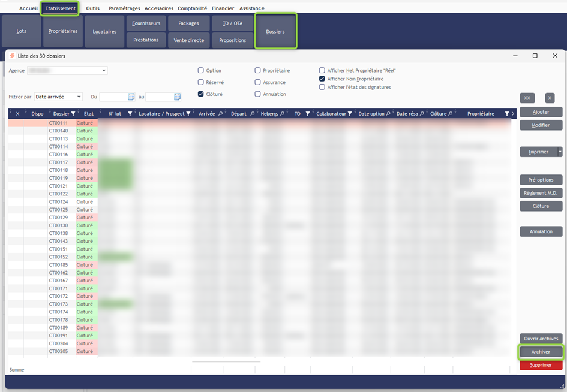The height and width of the screenshot is (392, 567).
Task: Click the search icon in Arrivée column
Action: pyautogui.click(x=220, y=114)
